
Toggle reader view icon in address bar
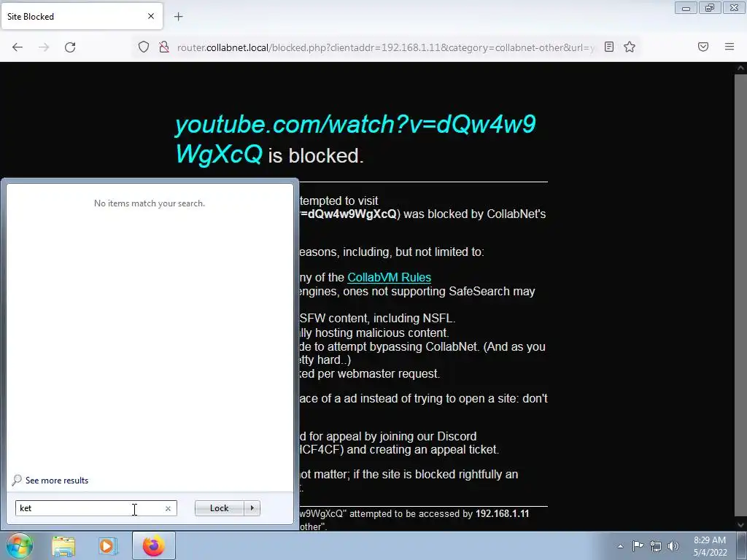[609, 47]
